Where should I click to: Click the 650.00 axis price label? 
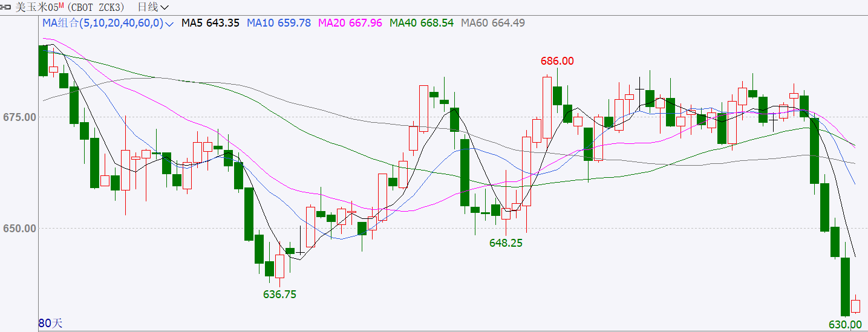click(18, 229)
